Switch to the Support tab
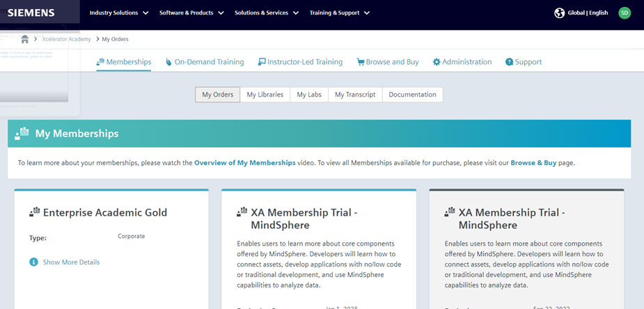This screenshot has height=309, width=644. click(524, 62)
